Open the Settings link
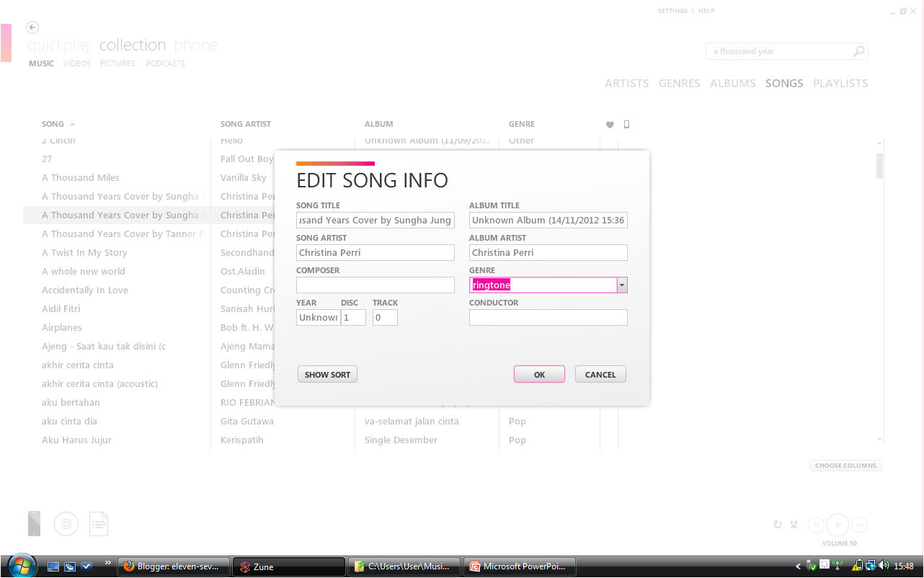924x578 pixels. pyautogui.click(x=672, y=12)
